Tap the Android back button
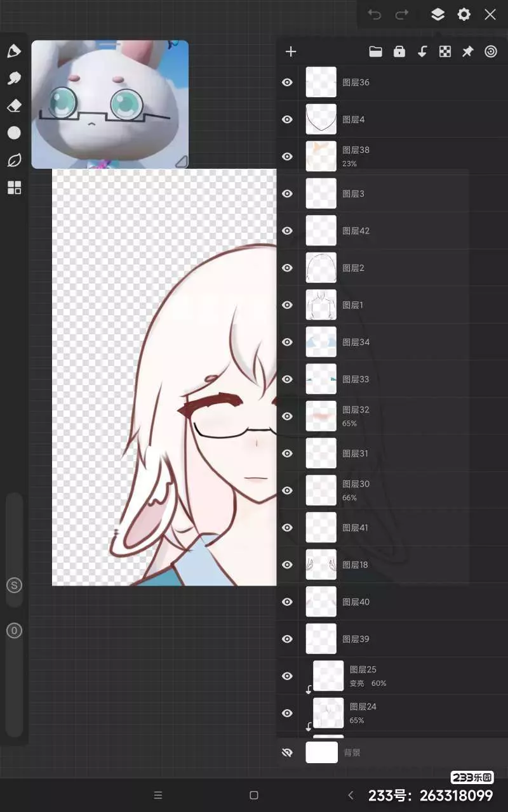The image size is (508, 812). 351,796
